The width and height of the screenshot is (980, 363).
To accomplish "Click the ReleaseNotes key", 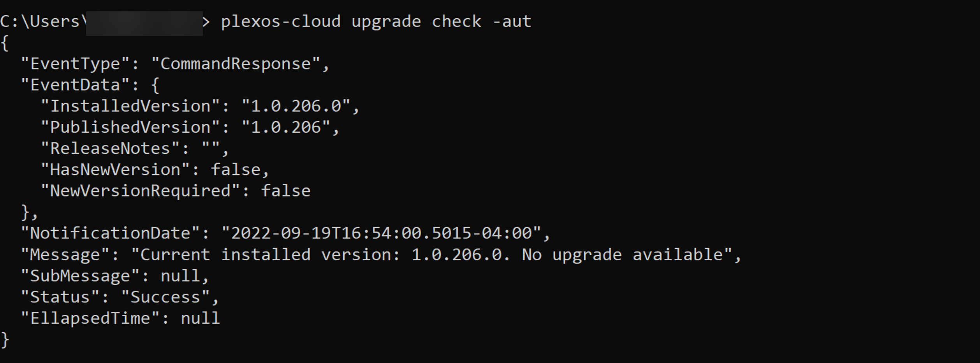I will pyautogui.click(x=111, y=149).
